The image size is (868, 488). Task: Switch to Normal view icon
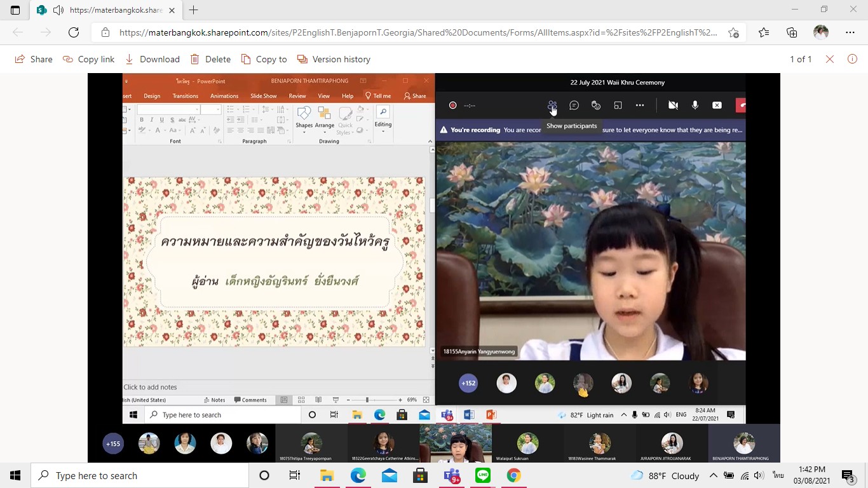click(x=284, y=400)
